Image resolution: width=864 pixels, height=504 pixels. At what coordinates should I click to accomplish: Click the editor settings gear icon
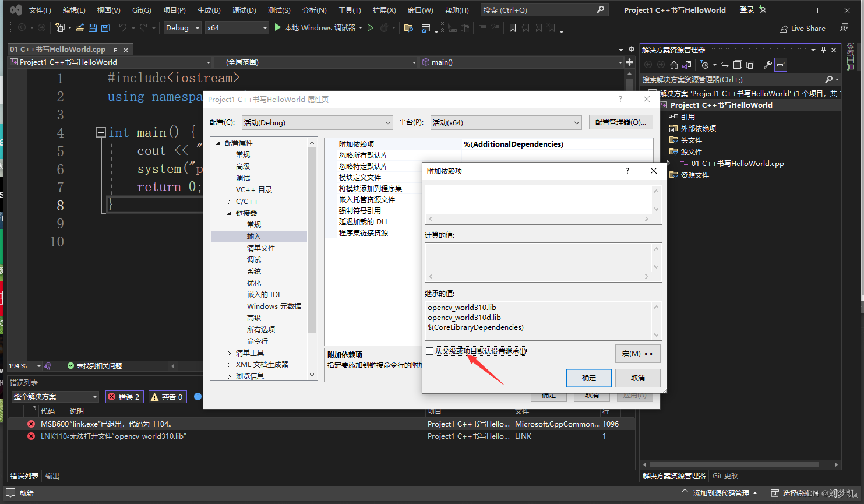point(631,50)
